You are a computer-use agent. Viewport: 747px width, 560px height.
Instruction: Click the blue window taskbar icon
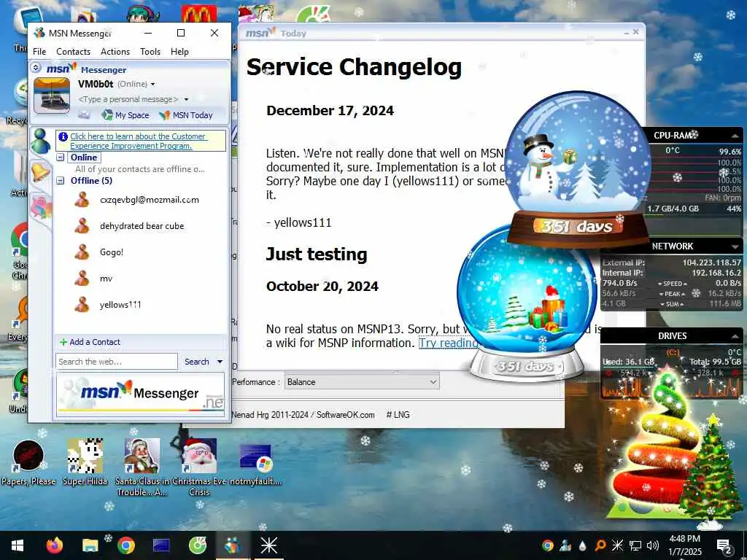click(161, 545)
